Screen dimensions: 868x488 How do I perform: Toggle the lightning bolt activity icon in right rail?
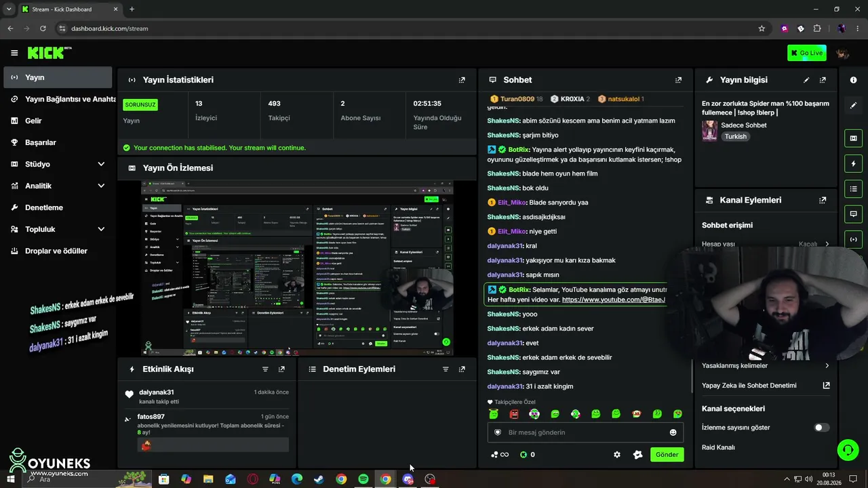tap(853, 163)
